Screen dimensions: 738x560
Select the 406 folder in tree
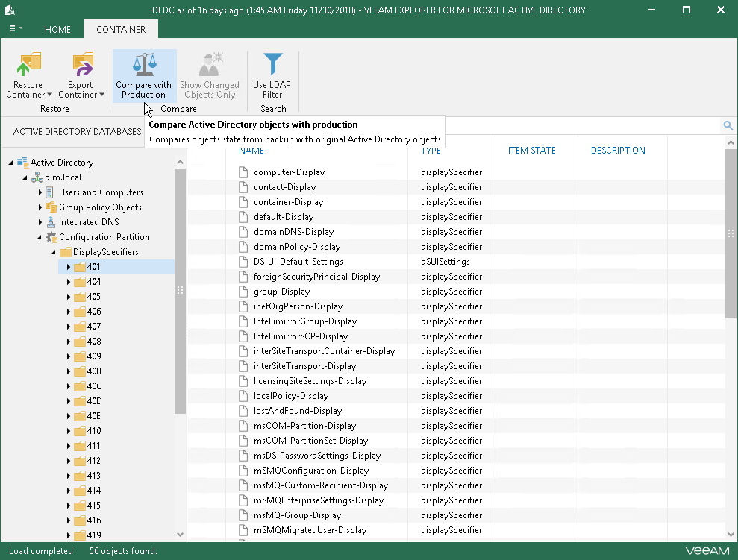pyautogui.click(x=94, y=311)
